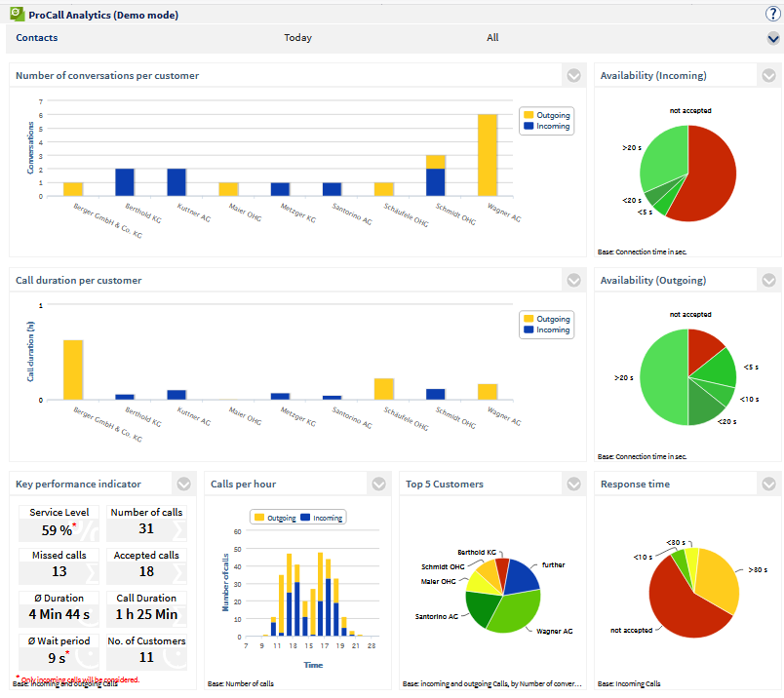Open the help question mark icon
This screenshot has height=698, width=784.
[x=773, y=14]
